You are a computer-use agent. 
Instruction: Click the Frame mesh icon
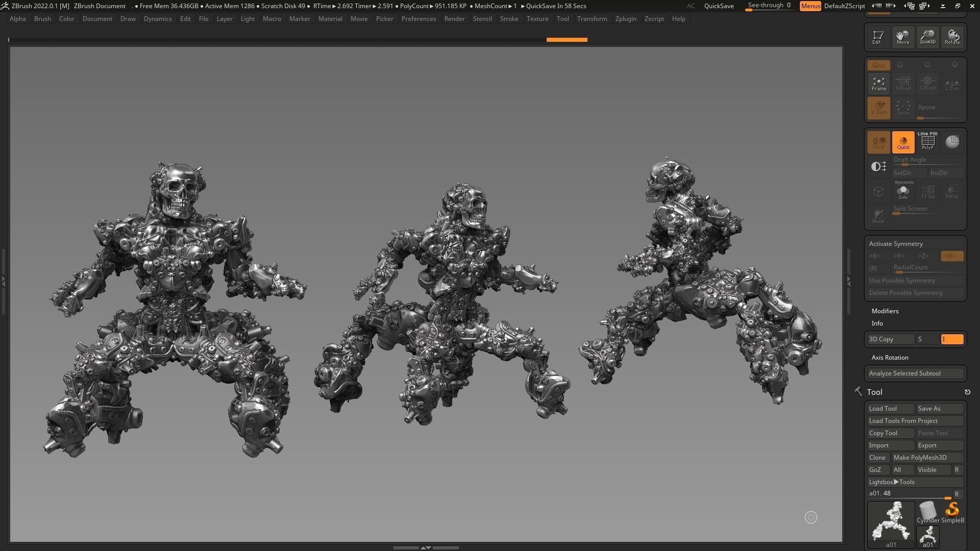[878, 84]
